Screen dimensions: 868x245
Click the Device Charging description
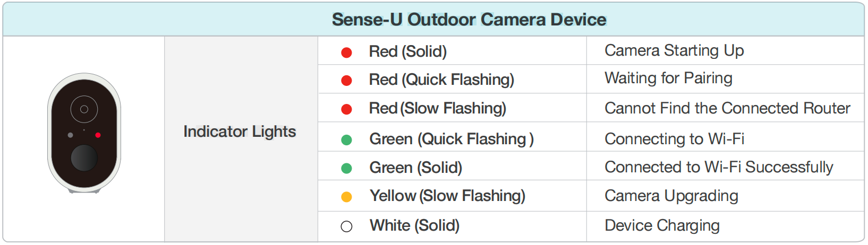(662, 226)
